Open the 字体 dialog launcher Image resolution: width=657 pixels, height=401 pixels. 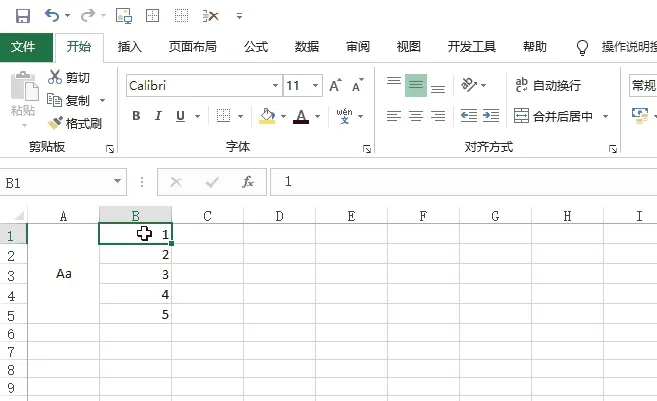(367, 149)
